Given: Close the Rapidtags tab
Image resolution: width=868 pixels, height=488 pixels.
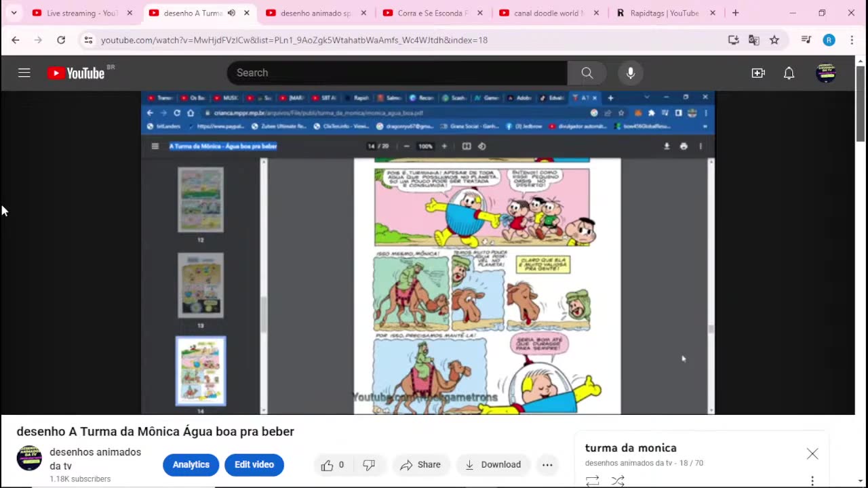Looking at the screenshot, I should tap(713, 13).
